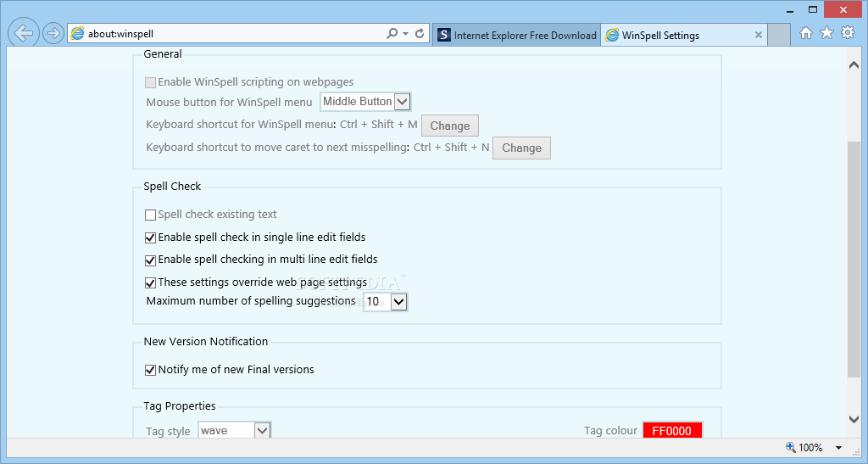
Task: Click the Tag Properties heading
Action: click(x=180, y=405)
